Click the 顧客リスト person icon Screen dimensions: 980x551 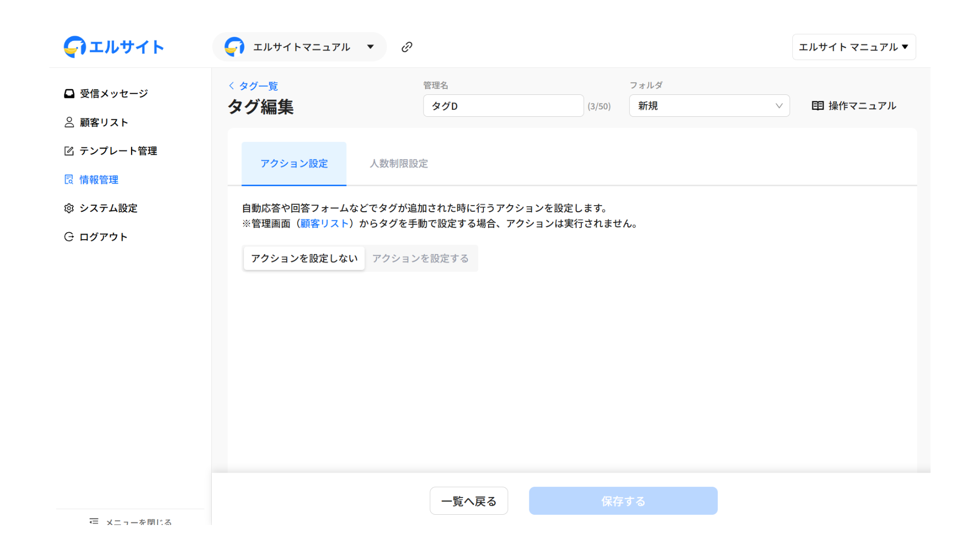coord(69,122)
